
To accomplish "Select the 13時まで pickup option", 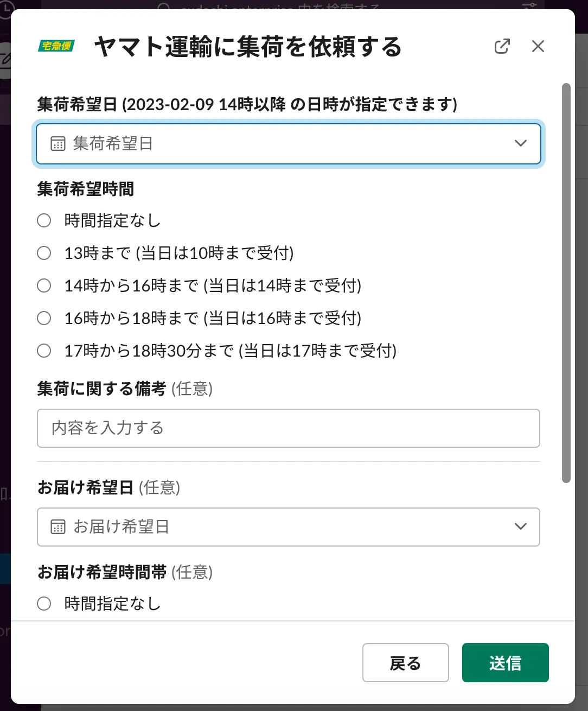I will tap(44, 253).
